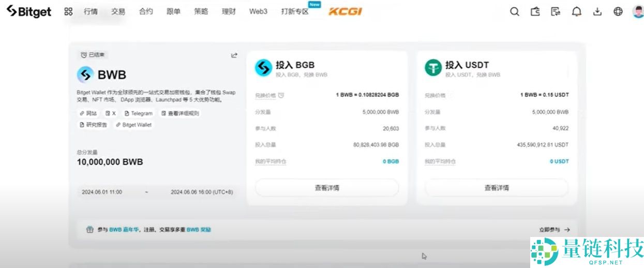
Task: Open the user avatar profile
Action: pyautogui.click(x=638, y=11)
